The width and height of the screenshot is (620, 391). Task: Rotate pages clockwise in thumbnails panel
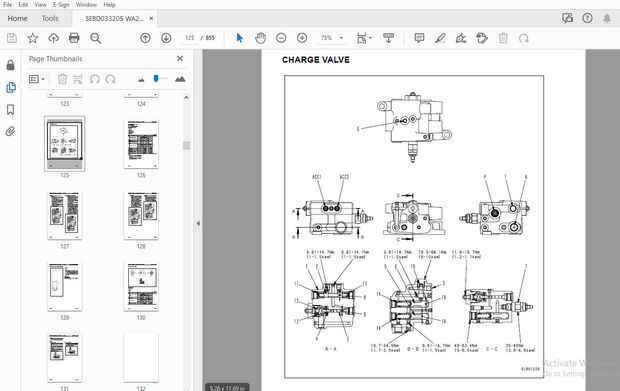click(110, 79)
